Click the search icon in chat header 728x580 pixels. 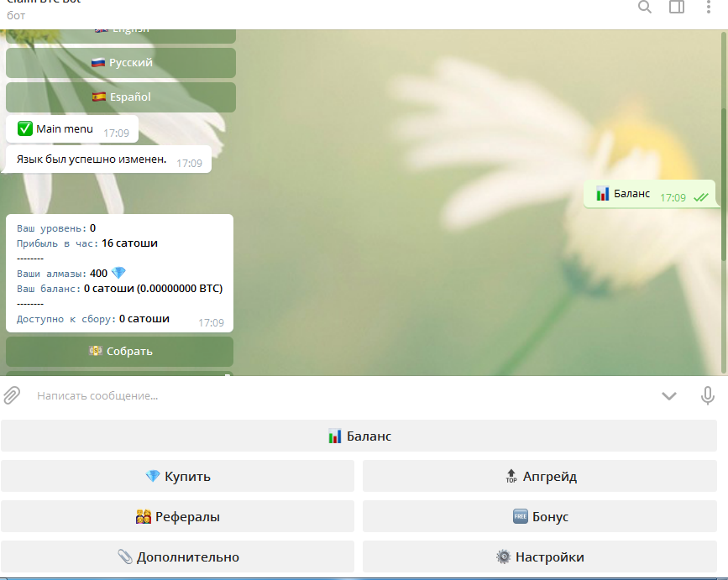644,8
